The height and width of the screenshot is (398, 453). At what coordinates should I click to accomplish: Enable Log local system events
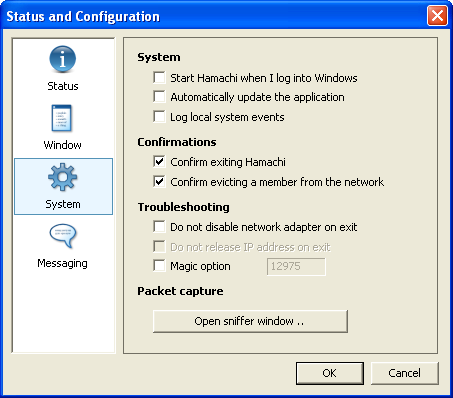click(159, 117)
